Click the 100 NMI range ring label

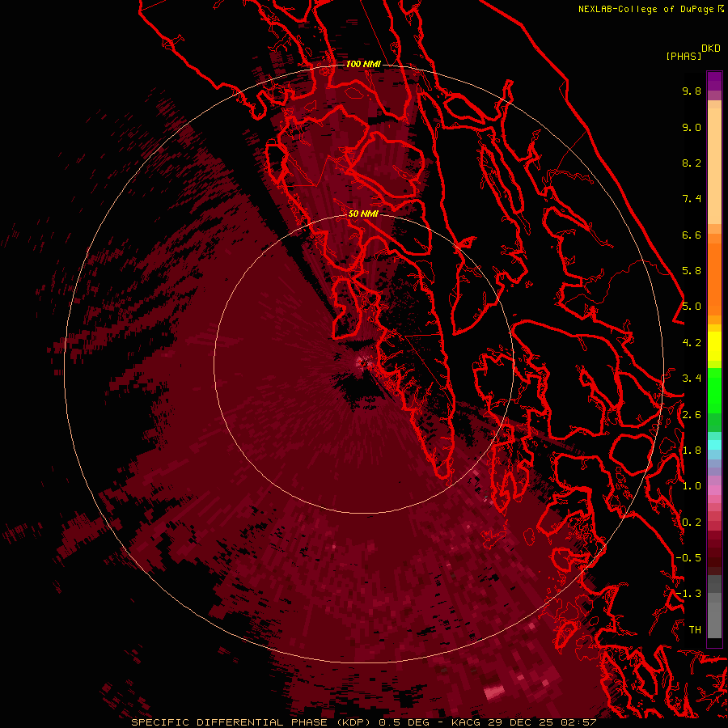(x=363, y=64)
